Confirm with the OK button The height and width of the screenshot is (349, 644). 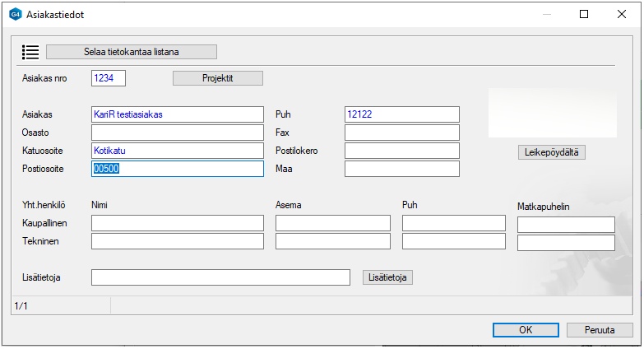(x=526, y=330)
